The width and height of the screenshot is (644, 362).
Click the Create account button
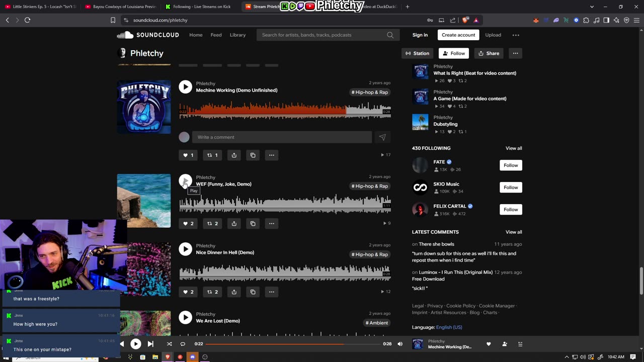tap(458, 35)
